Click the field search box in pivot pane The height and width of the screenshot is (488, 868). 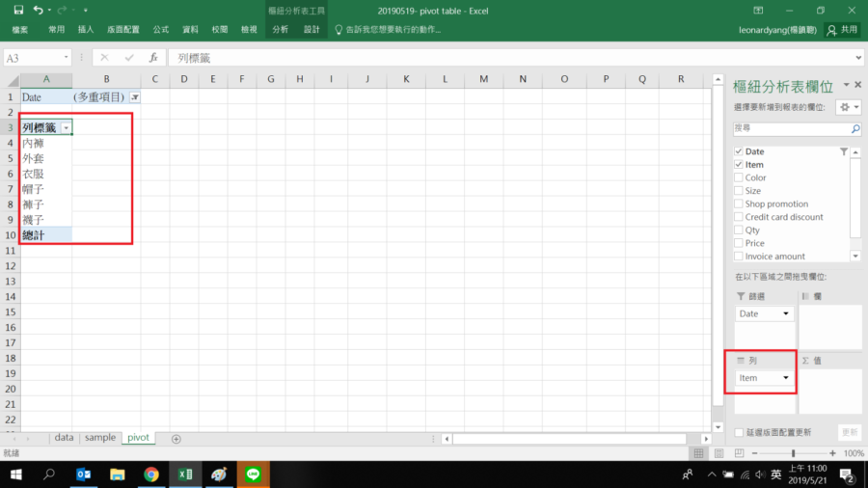pos(791,127)
